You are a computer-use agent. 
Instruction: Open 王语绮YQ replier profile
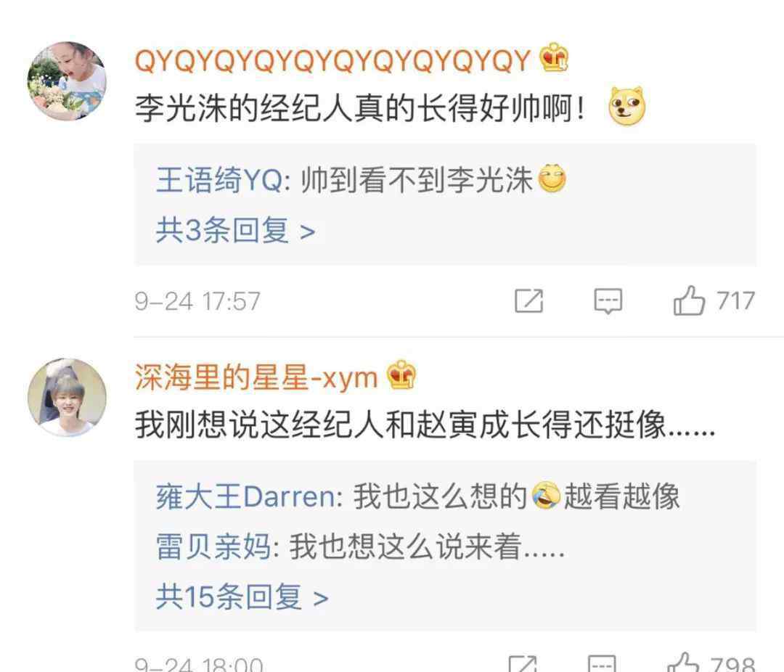pos(219,180)
